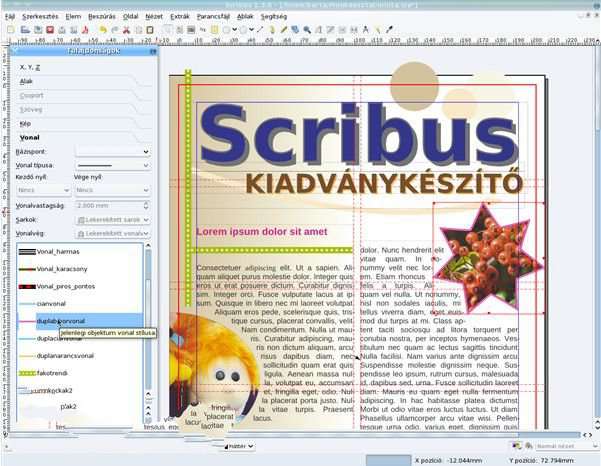Open the Insert Polygon dropdown arrow
601x466 pixels.
coord(251,30)
